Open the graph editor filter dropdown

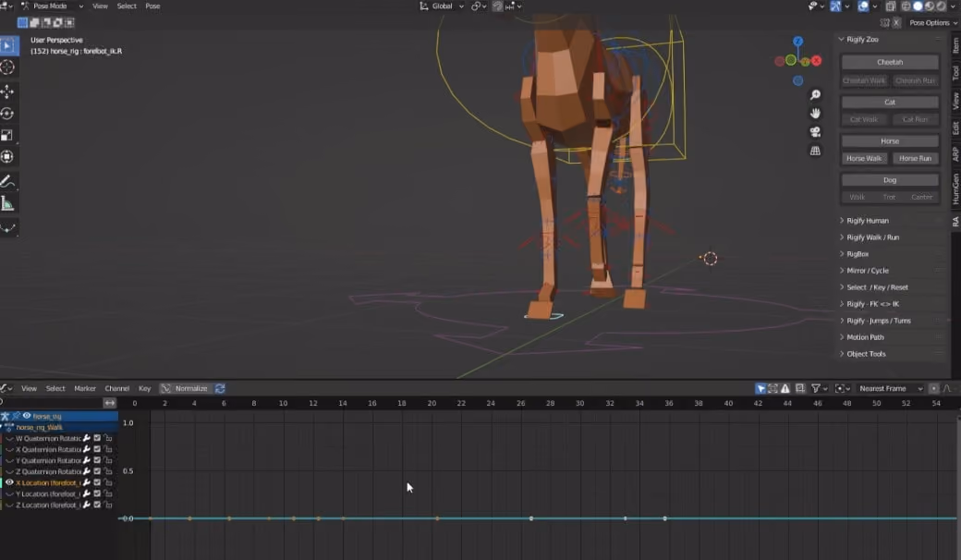click(x=820, y=388)
